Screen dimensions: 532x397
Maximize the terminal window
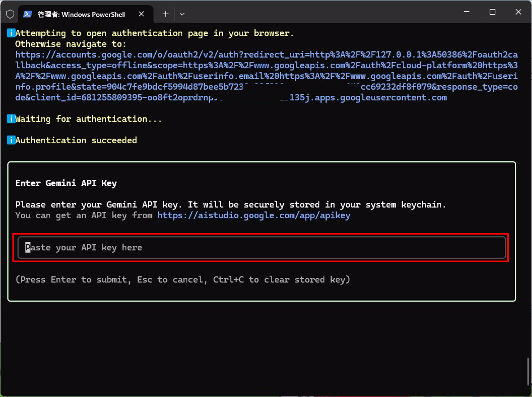(x=493, y=12)
